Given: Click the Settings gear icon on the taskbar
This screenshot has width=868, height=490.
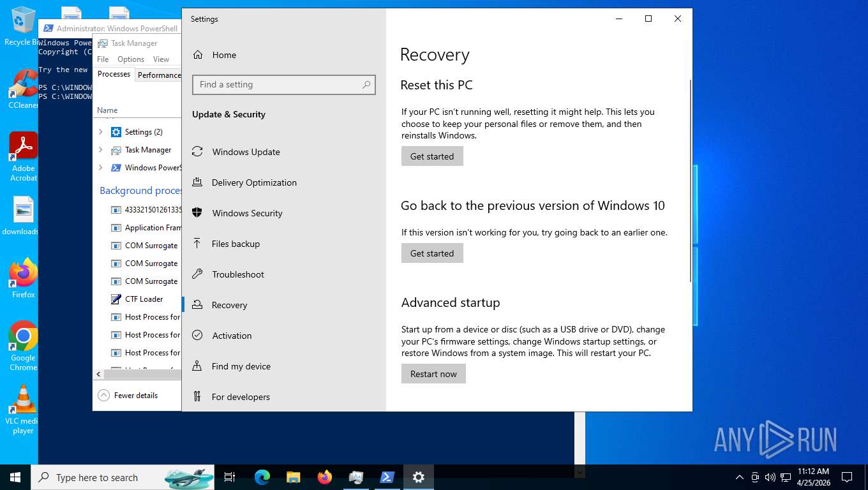Looking at the screenshot, I should pos(418,477).
